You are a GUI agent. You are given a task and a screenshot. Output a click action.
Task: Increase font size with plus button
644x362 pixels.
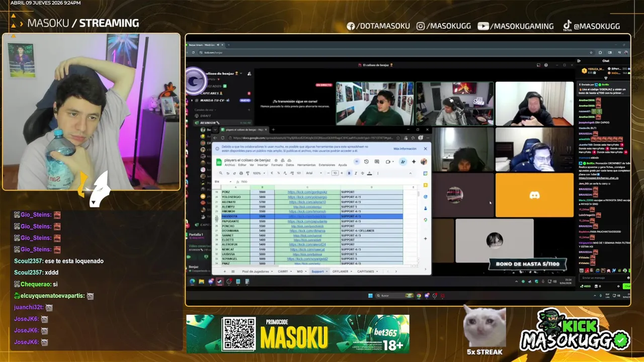point(342,173)
